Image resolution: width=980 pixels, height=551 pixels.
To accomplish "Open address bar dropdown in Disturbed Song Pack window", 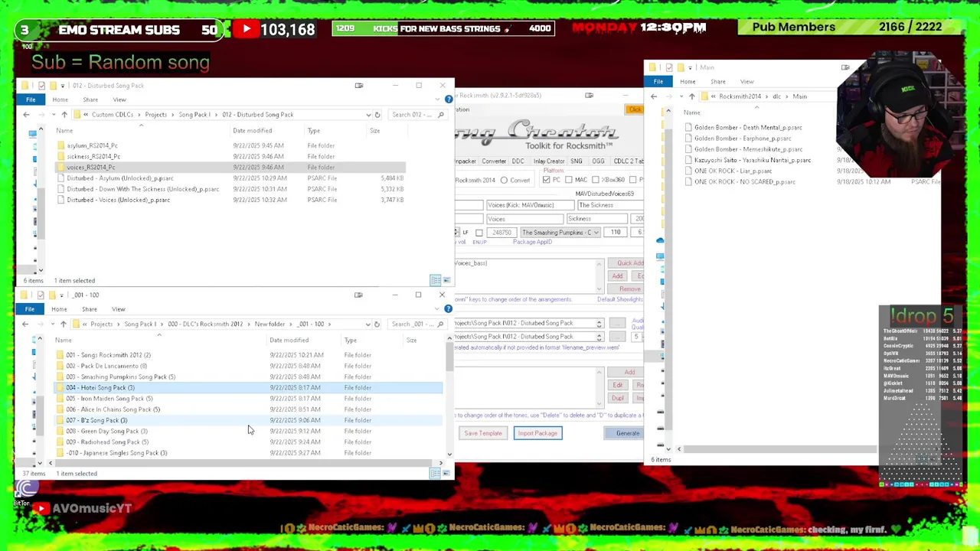I will point(368,115).
